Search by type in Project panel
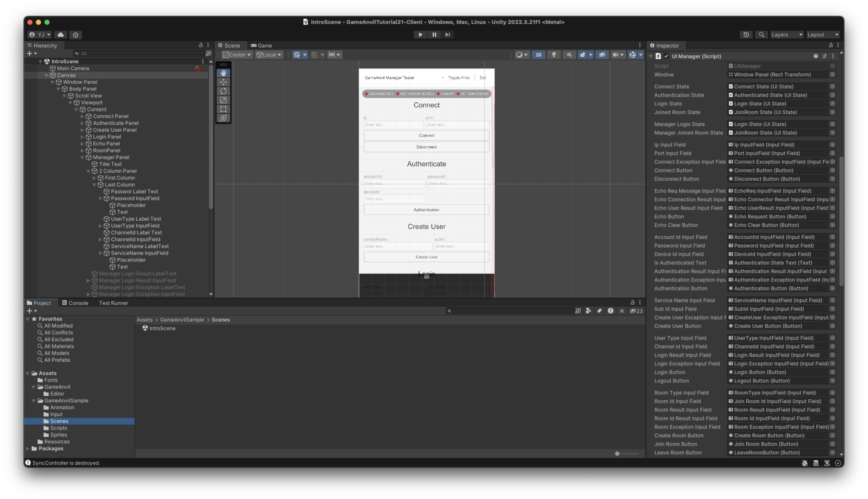 pos(588,311)
